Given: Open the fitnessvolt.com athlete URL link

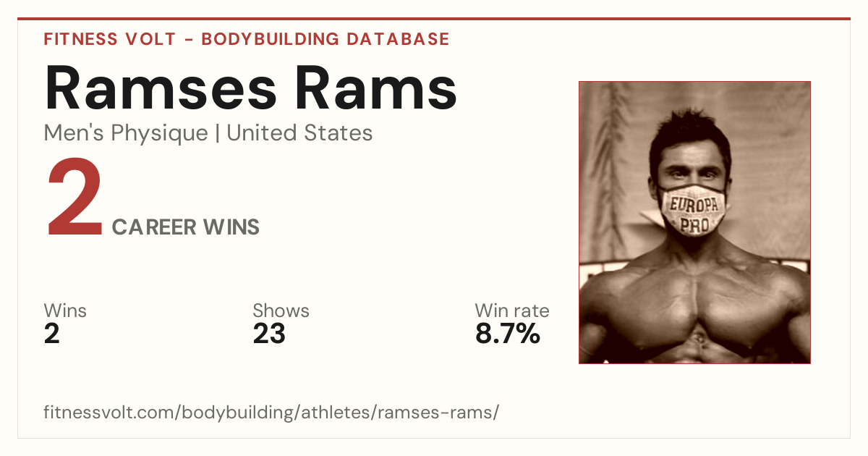Looking at the screenshot, I should (x=271, y=413).
